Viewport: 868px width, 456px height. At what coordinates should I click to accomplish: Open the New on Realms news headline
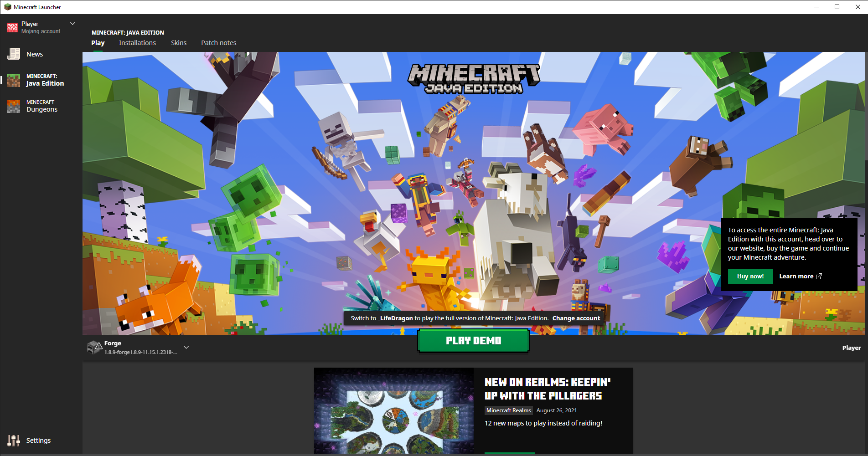click(x=548, y=389)
